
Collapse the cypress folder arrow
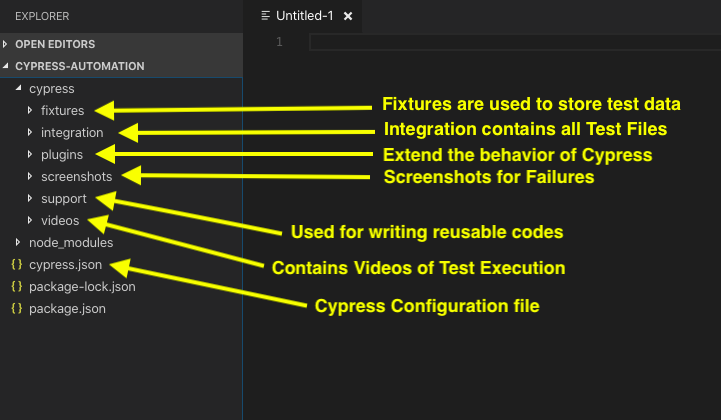coord(18,88)
